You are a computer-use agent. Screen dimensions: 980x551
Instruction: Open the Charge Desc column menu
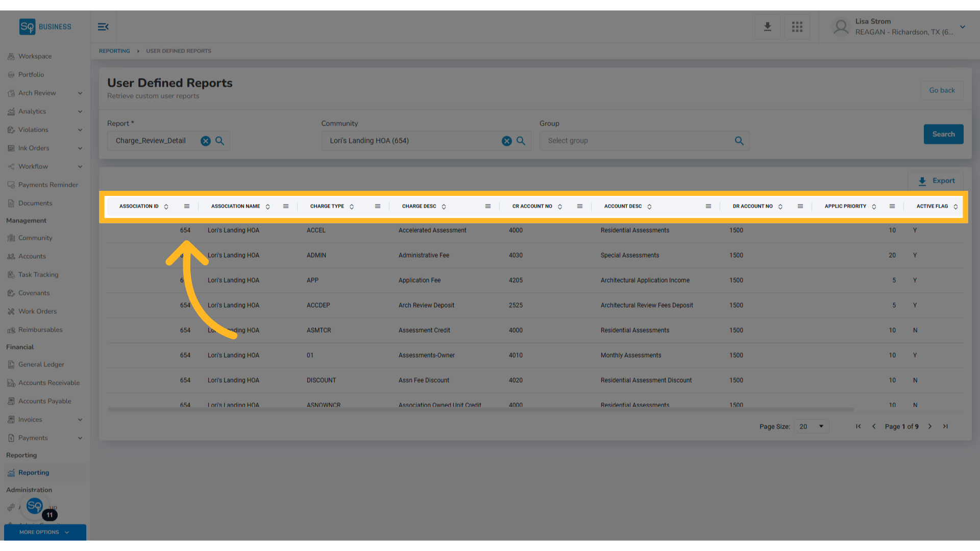[x=488, y=206]
